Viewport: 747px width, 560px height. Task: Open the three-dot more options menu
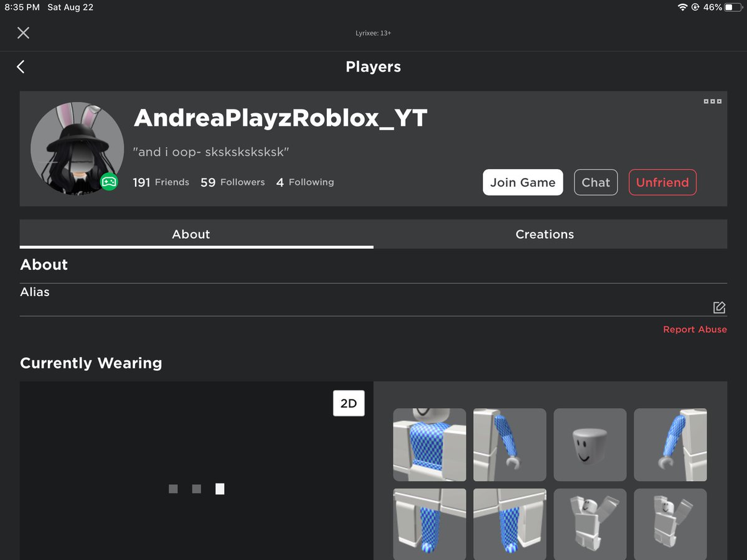713,101
